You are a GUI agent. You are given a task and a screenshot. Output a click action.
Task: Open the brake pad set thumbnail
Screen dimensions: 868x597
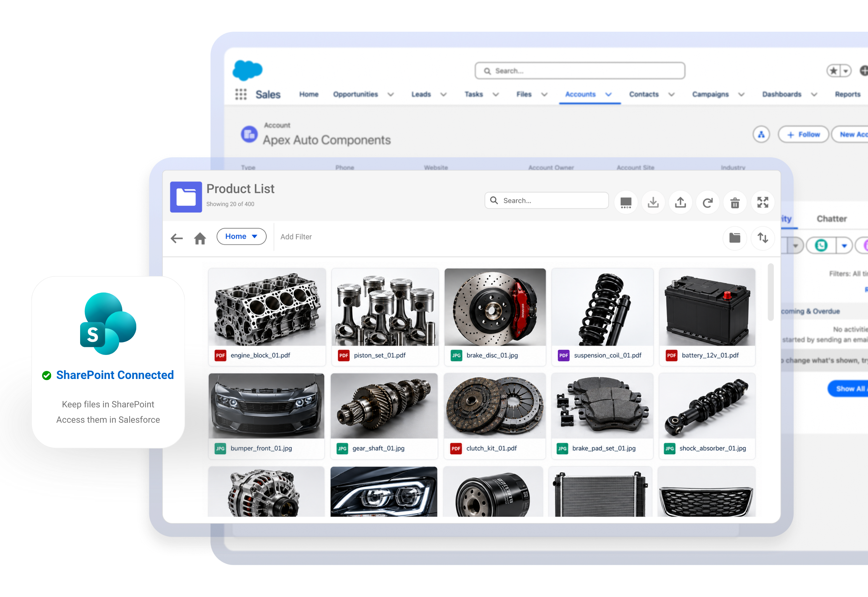[603, 406]
